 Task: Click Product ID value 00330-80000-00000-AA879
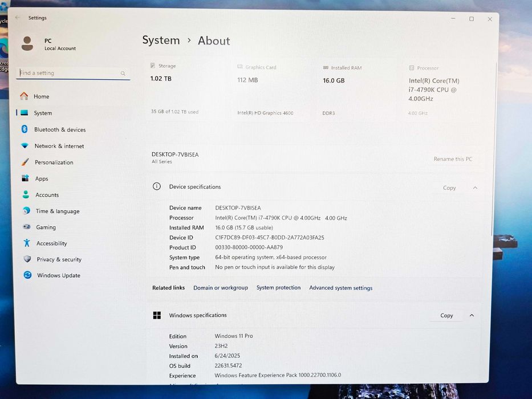click(x=249, y=247)
